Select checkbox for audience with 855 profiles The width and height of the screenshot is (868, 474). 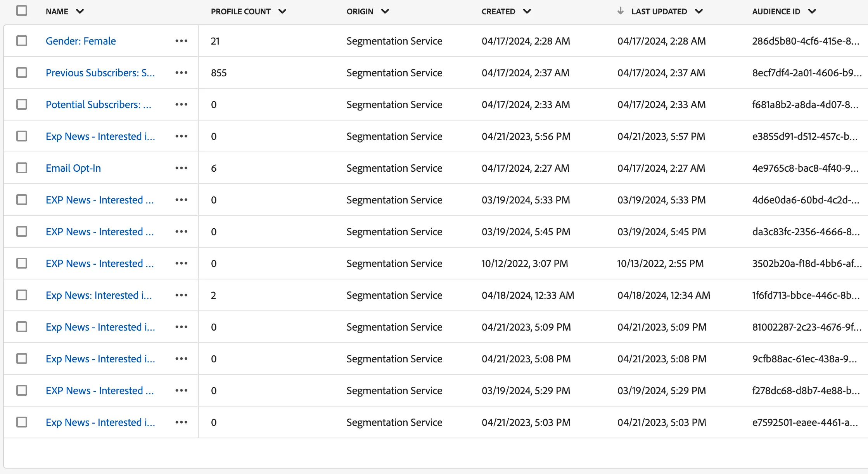[22, 72]
